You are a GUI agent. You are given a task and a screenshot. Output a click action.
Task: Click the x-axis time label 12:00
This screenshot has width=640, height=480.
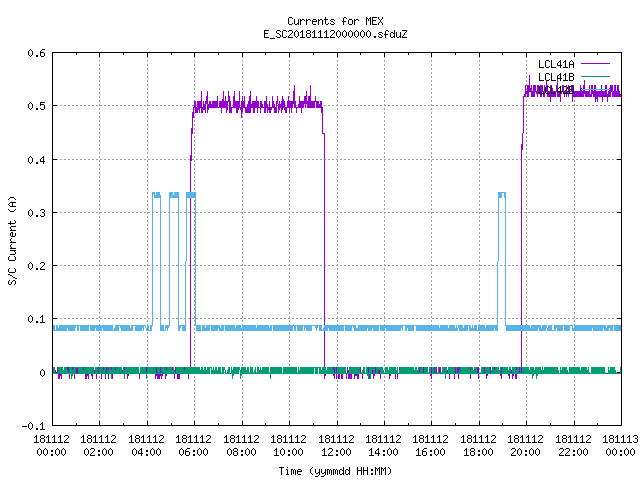coord(336,452)
